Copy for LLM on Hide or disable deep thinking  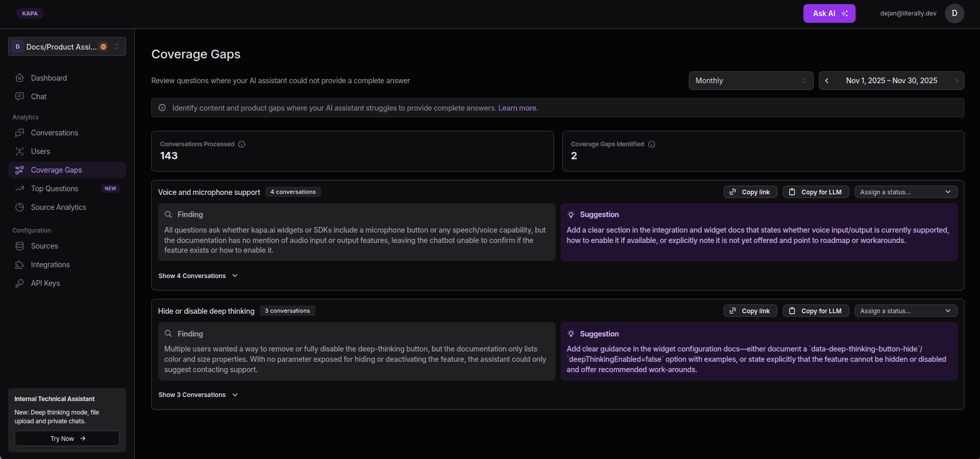click(816, 311)
